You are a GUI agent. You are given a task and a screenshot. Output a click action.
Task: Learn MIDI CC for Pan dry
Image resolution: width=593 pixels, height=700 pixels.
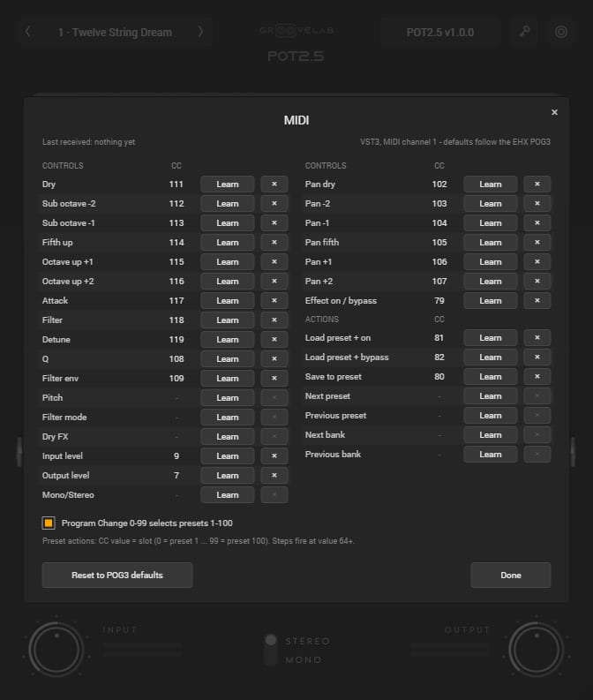click(491, 184)
